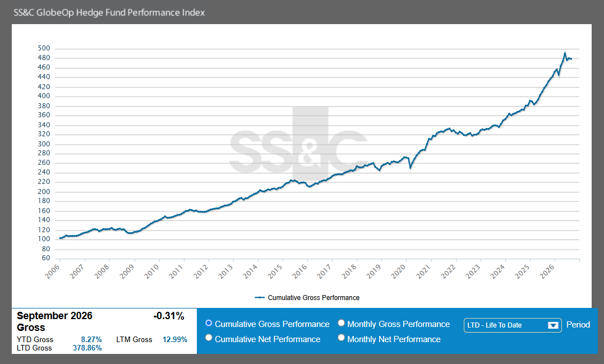This screenshot has height=364, width=604.
Task: Click the 2020 x-axis year label
Action: (398, 271)
